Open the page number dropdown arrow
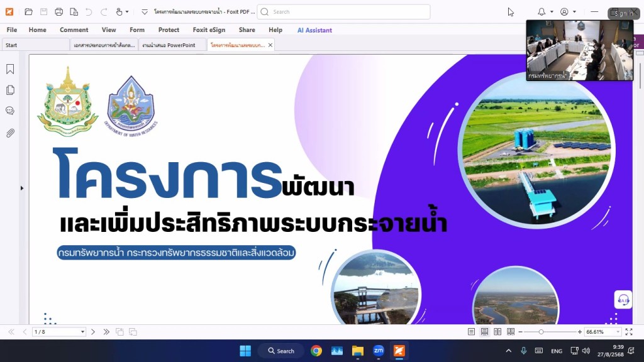The height and width of the screenshot is (362, 644). pos(82,332)
